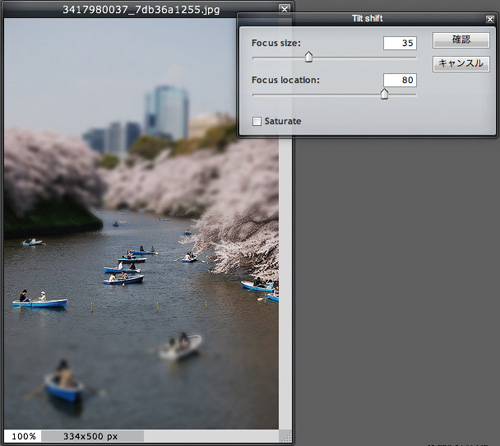Click the image window's bottom-right resize grip
This screenshot has width=500, height=446.
[285, 436]
